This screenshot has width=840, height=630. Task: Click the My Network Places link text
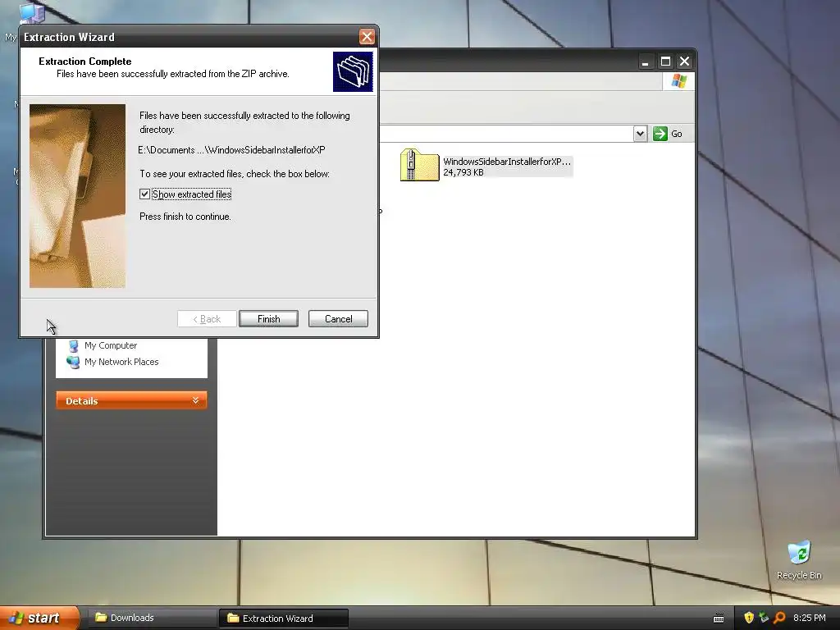pos(121,362)
